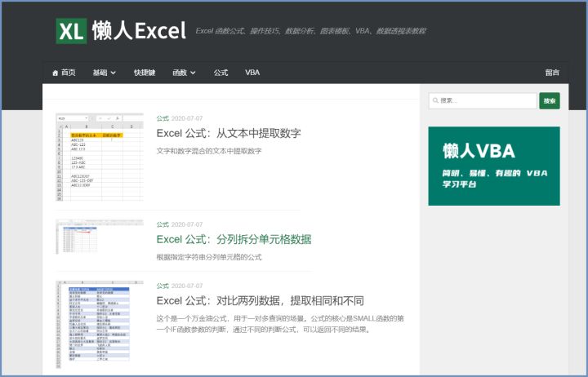Click the tagline Excel 函数公式、操作技巧
588x377 pixels.
(x=310, y=31)
